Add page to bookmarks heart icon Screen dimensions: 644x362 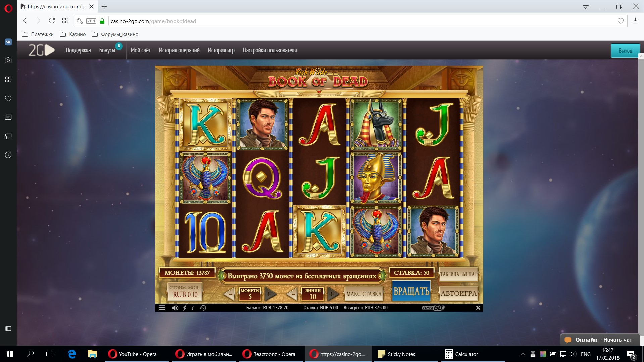621,21
